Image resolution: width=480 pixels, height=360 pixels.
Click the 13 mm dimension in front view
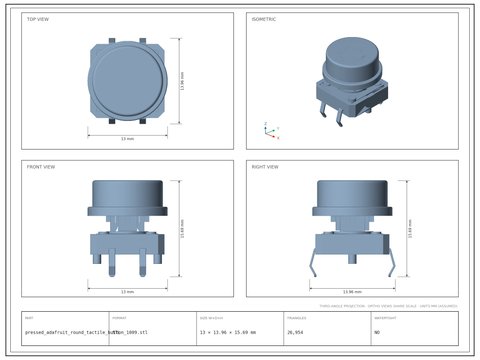click(x=127, y=292)
